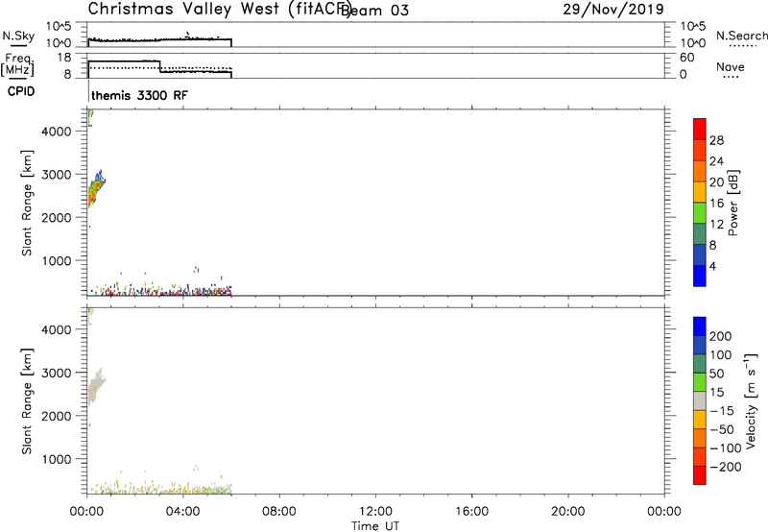Image resolution: width=768 pixels, height=532 pixels.
Task: Pick the bright blue bottom Power colorbar segment
Action: pyautogui.click(x=700, y=276)
